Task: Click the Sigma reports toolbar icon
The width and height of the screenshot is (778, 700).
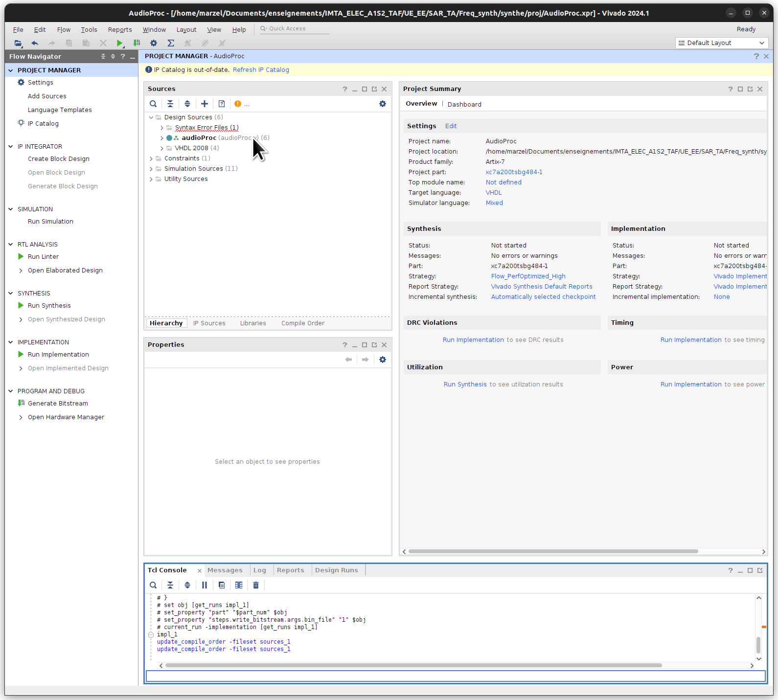Action: [171, 43]
